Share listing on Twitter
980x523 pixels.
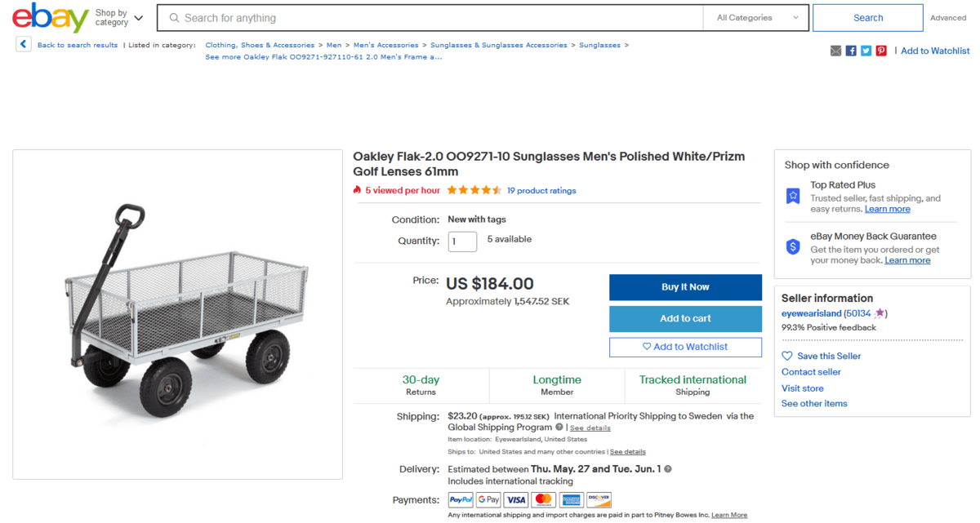pyautogui.click(x=866, y=51)
